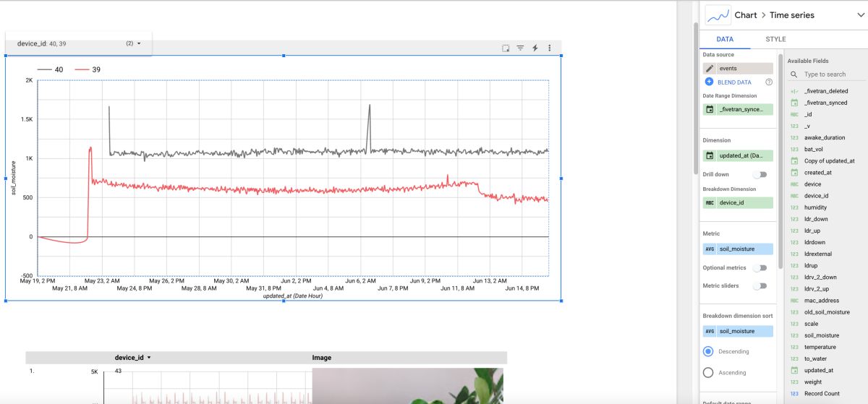This screenshot has width=868, height=404.
Task: Switch to the STYLE tab
Action: tap(775, 39)
